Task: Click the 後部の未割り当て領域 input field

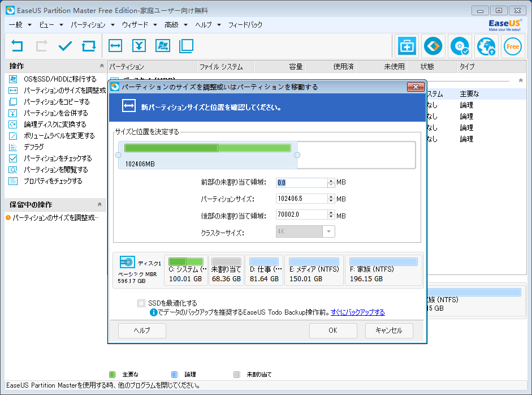Action: 302,214
